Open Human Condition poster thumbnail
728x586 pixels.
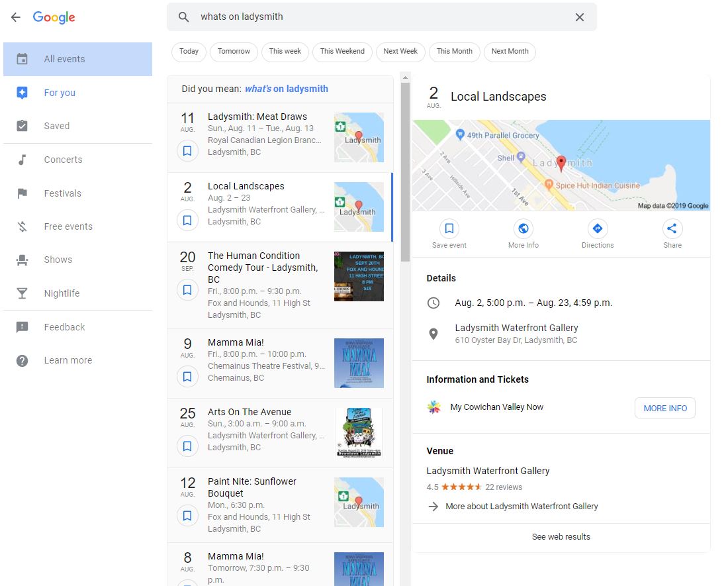[x=359, y=276]
